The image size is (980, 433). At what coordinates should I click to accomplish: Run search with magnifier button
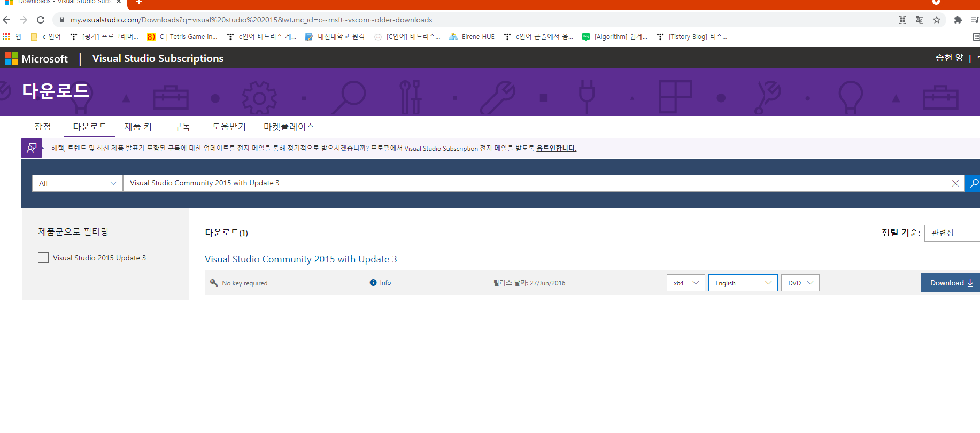click(x=974, y=183)
